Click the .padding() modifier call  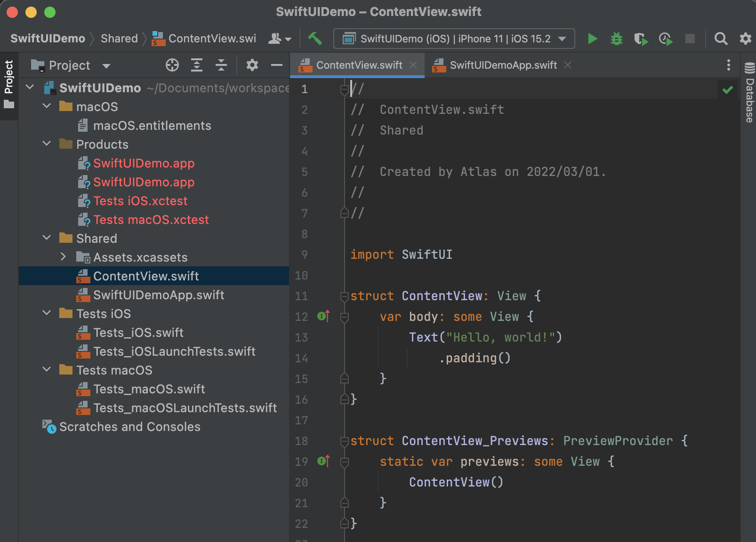tap(475, 358)
